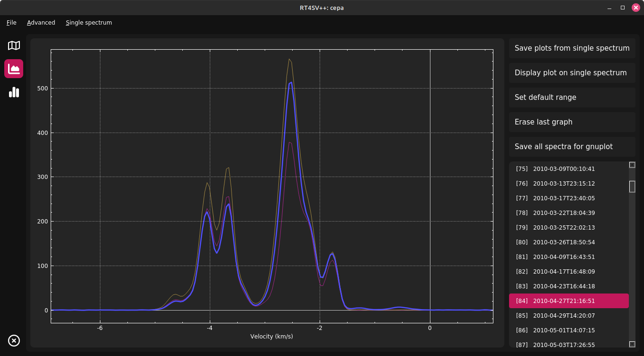Select the area chart spectrum view icon

coord(14,69)
